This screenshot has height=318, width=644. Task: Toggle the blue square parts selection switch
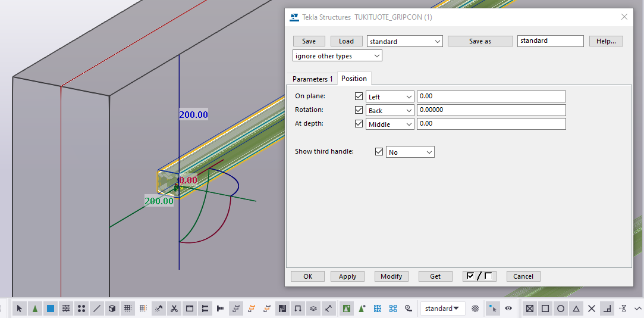coord(51,308)
